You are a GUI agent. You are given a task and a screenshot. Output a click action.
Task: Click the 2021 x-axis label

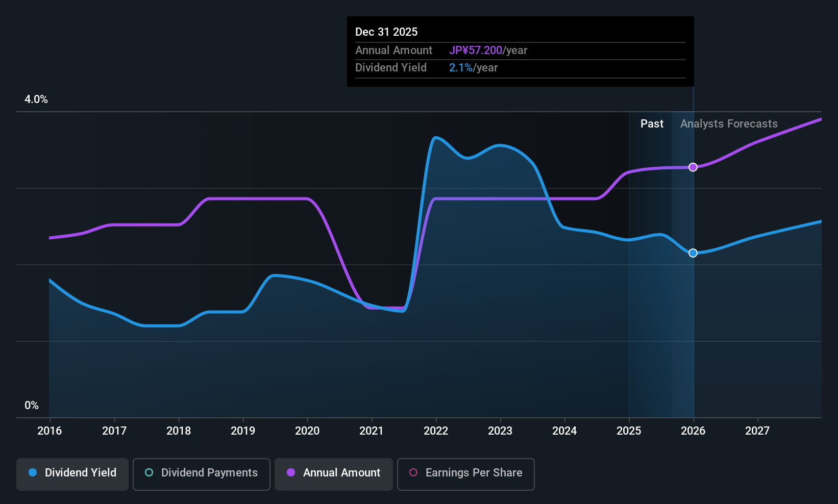(372, 431)
